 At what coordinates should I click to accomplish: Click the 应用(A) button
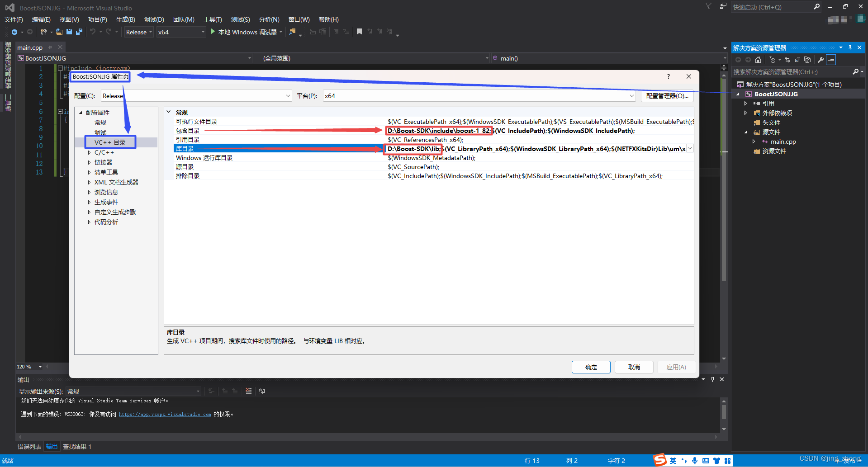point(676,367)
